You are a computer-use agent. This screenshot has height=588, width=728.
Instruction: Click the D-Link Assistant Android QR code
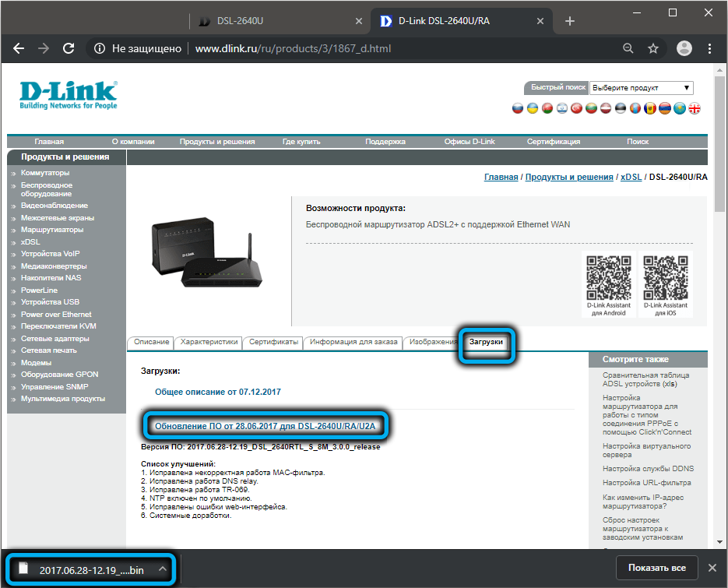pyautogui.click(x=608, y=279)
